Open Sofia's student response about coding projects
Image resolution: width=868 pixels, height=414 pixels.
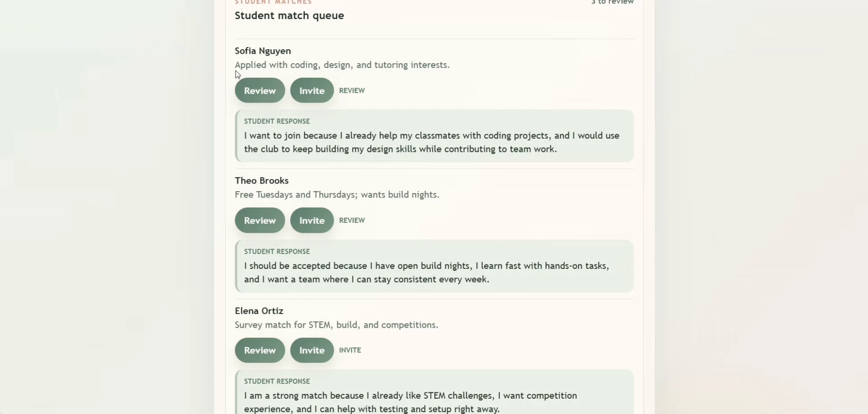pyautogui.click(x=434, y=136)
